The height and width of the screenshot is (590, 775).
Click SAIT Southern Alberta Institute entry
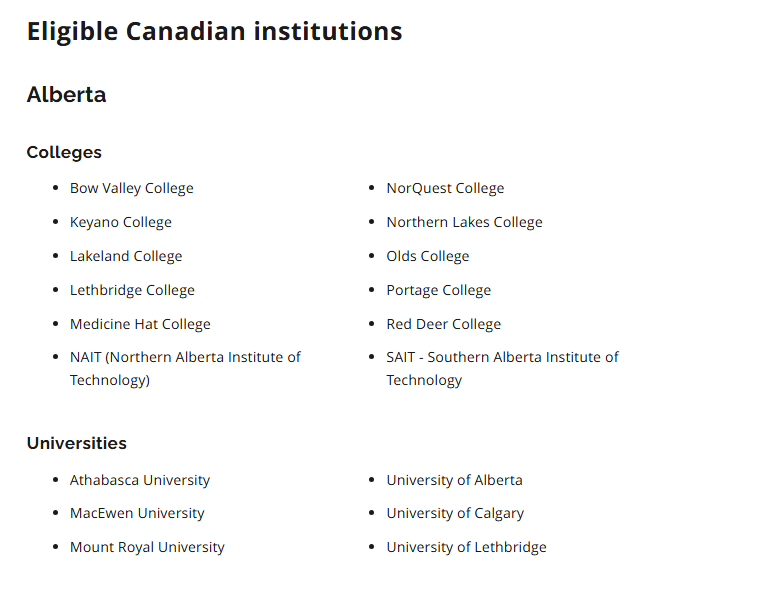(x=502, y=369)
